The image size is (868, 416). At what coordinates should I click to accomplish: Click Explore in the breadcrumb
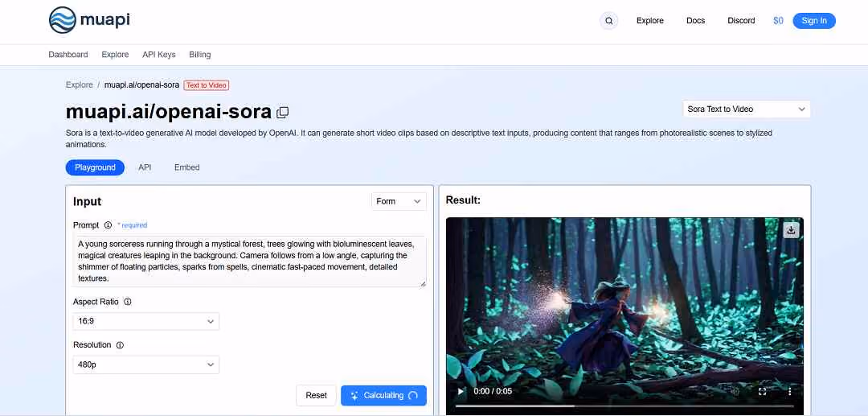79,84
